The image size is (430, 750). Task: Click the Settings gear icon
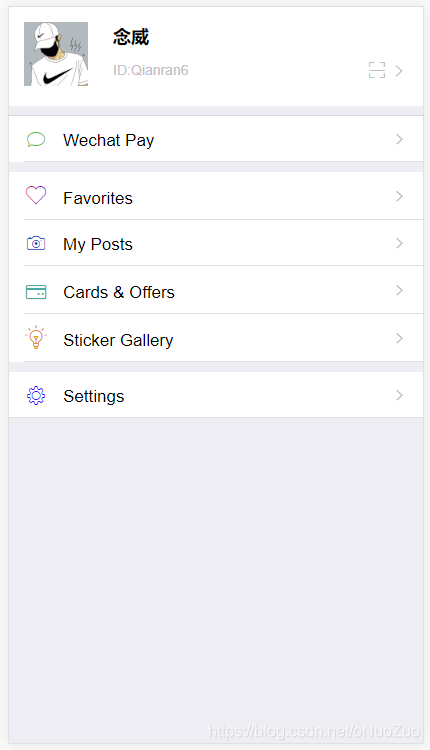tap(36, 396)
